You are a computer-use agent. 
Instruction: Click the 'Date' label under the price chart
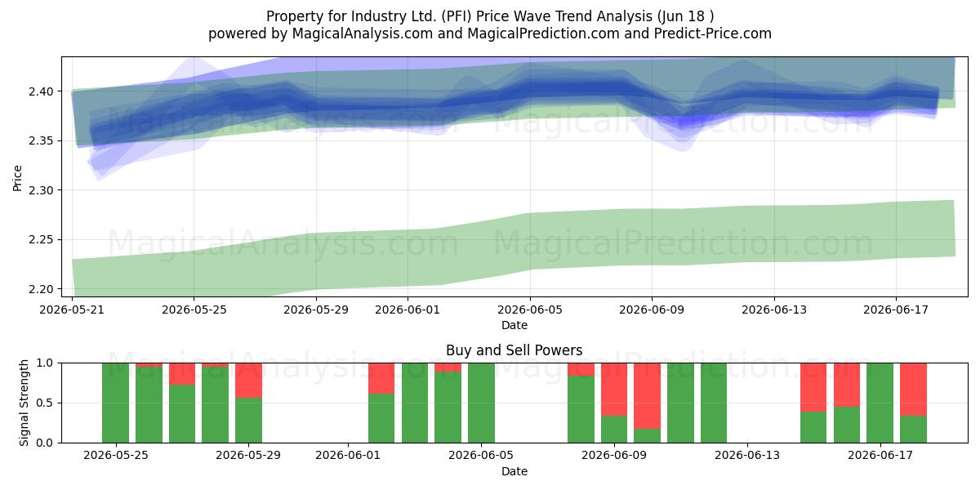(514, 325)
